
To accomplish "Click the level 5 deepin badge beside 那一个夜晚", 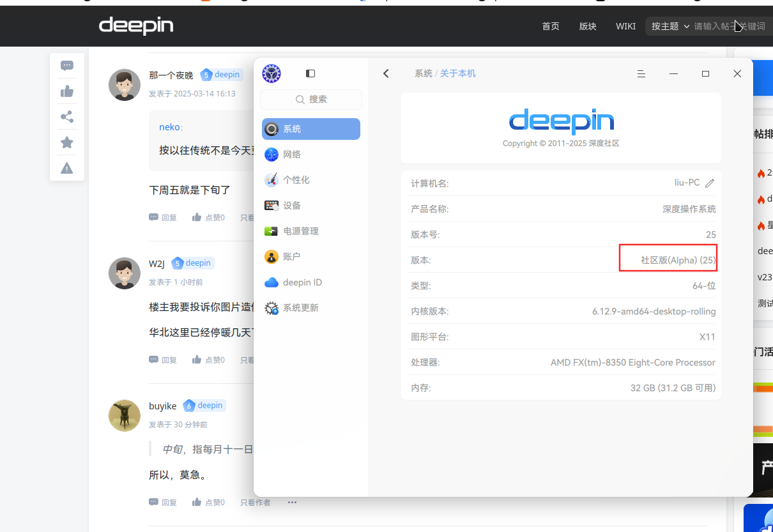I will (221, 75).
